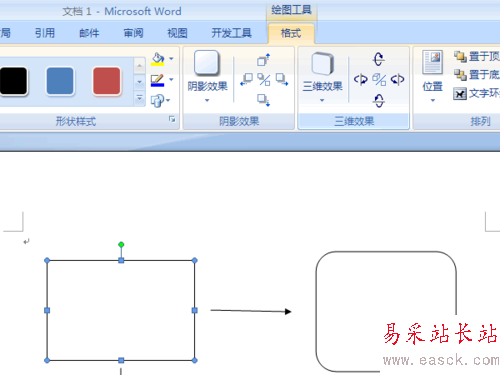This screenshot has height=375, width=500.
Task: Click the top middle sizing handle of rectangle
Action: [121, 260]
